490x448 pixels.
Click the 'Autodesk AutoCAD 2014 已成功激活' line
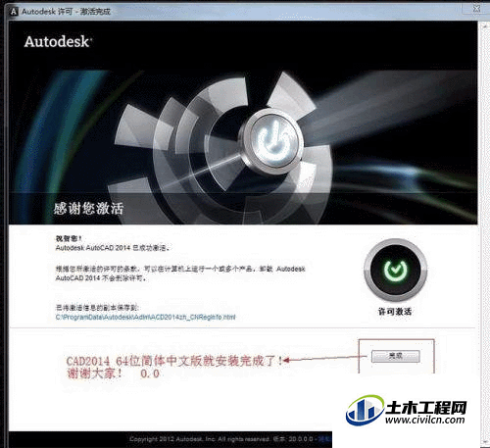[113, 248]
